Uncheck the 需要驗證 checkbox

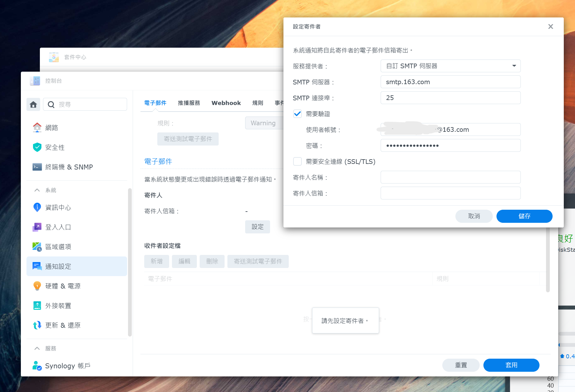[x=297, y=114]
